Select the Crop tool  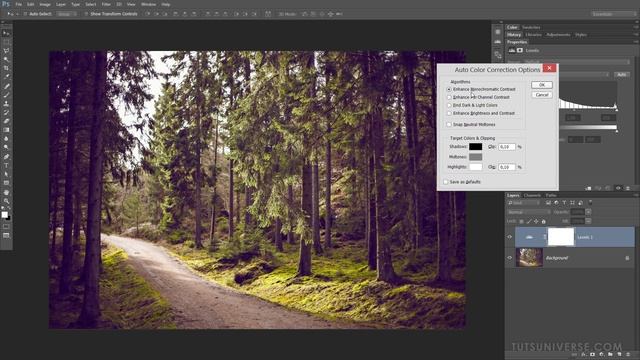click(x=6, y=68)
